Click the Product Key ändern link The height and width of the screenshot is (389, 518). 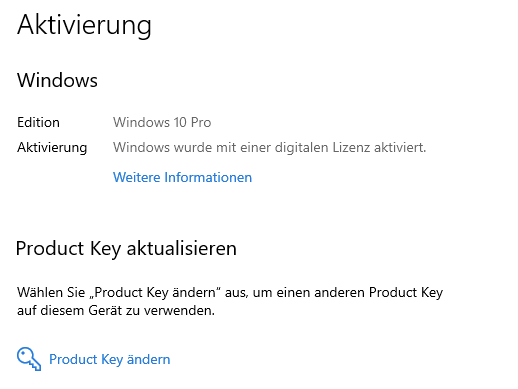[110, 359]
